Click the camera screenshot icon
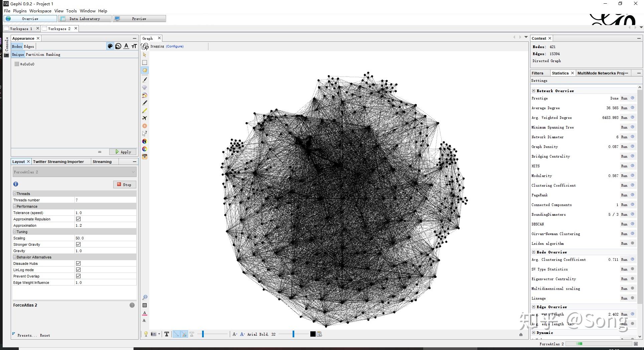 (x=153, y=334)
